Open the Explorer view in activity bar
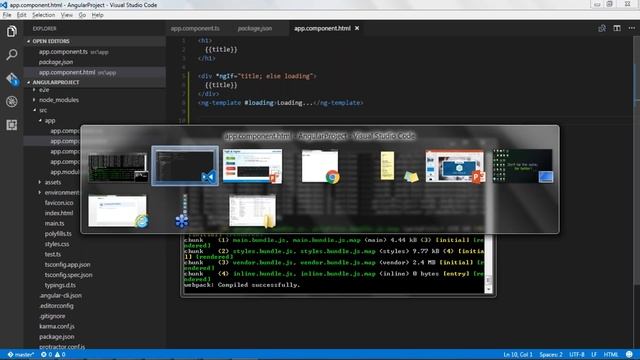The width and height of the screenshot is (640, 360). click(x=11, y=31)
